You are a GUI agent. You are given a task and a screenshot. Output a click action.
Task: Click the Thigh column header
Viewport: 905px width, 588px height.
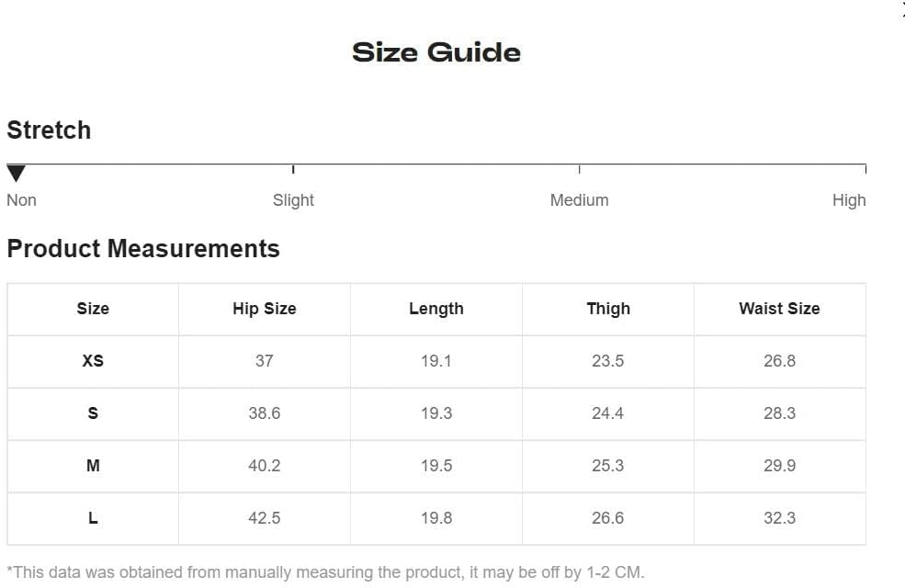tap(608, 309)
